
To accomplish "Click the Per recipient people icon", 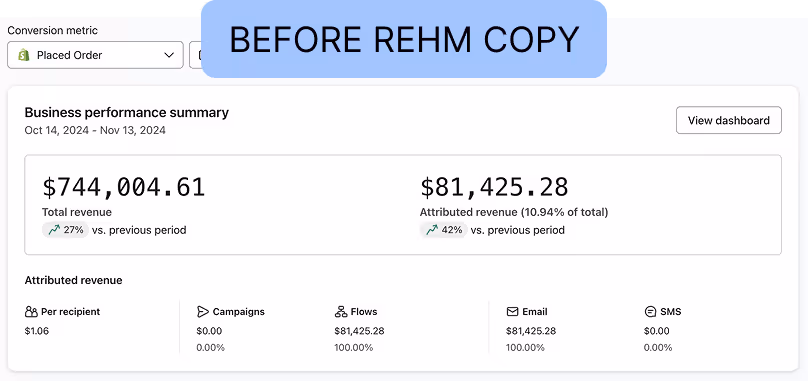I will click(31, 312).
